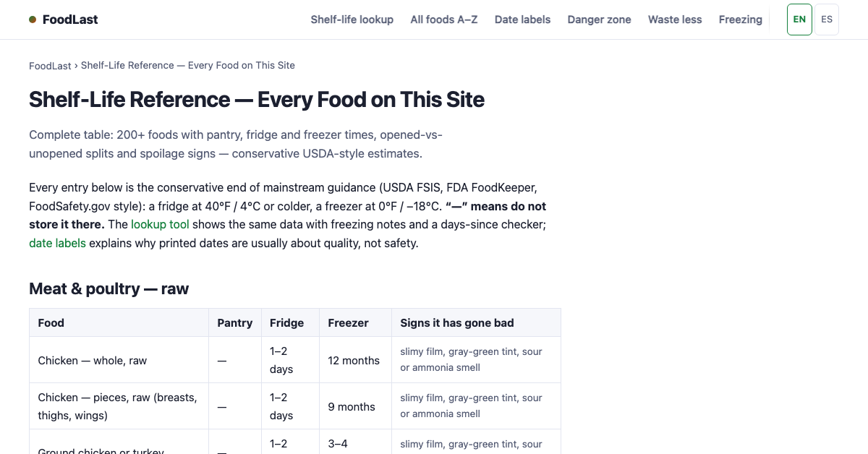Follow the date labels inline link

[x=57, y=243]
